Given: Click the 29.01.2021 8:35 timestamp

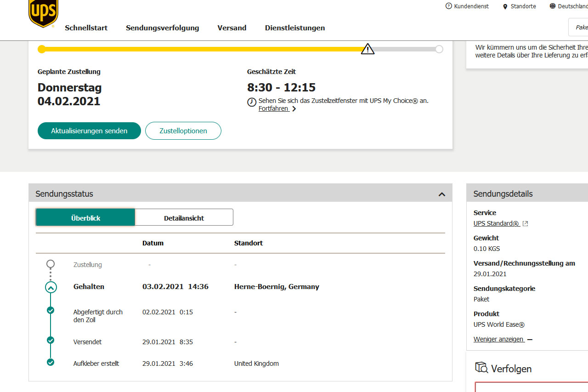Looking at the screenshot, I should 168,342.
